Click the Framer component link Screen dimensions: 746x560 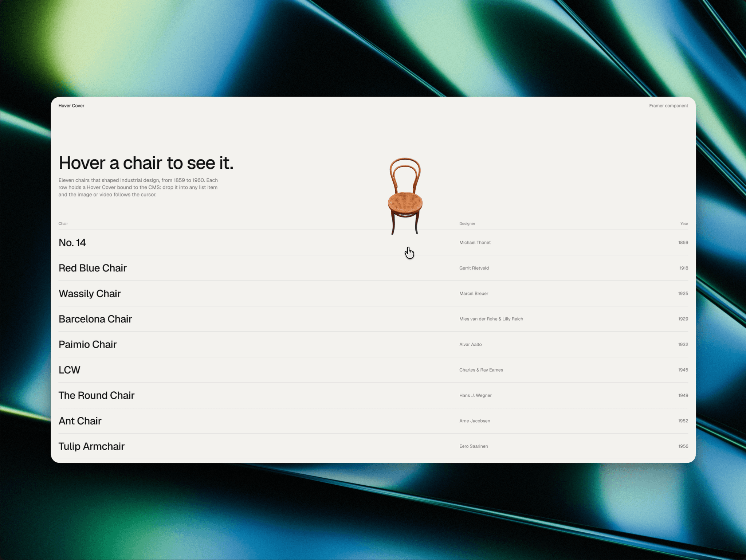click(668, 106)
